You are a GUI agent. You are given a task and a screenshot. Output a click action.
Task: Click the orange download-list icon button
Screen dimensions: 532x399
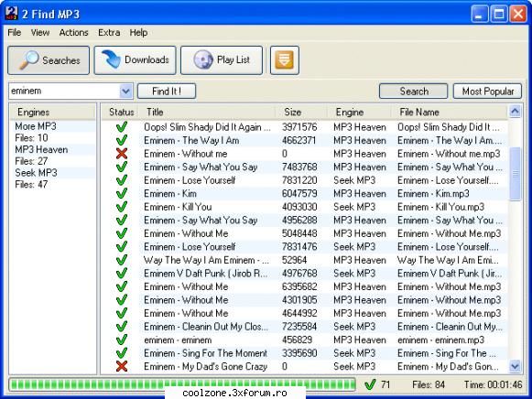285,60
